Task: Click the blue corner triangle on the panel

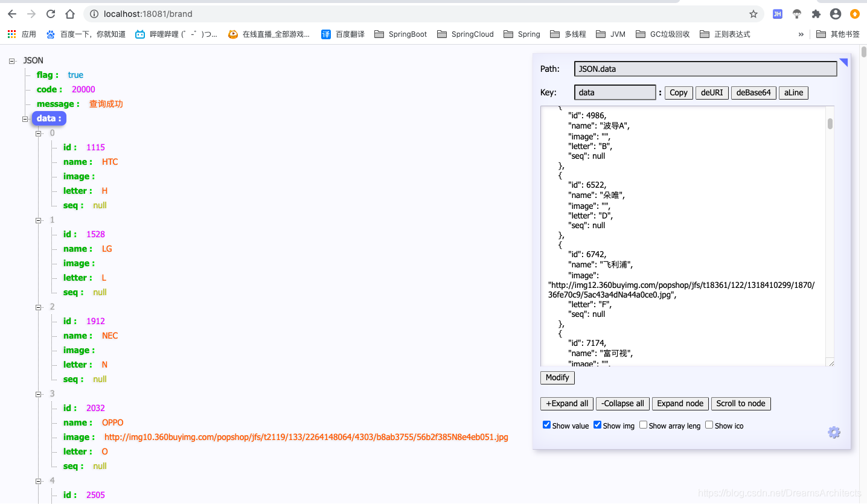Action: [845, 62]
